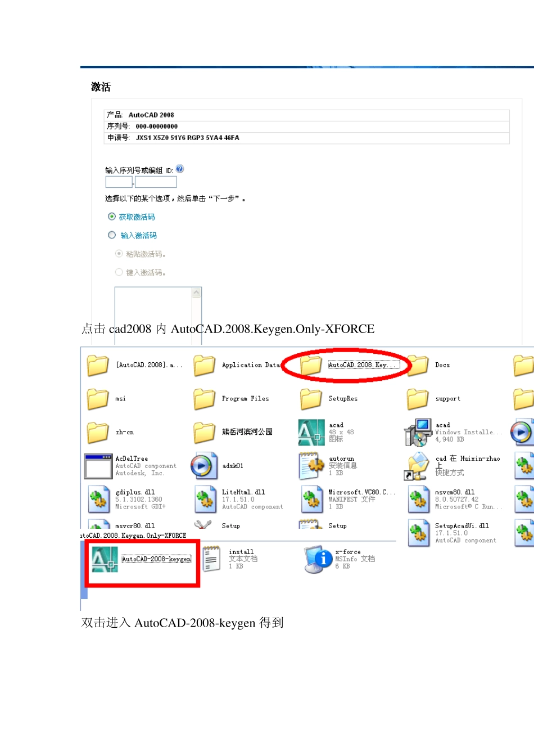The height and width of the screenshot is (756, 534).
Task: Open the 熊岳河滨河公园 folder
Action: [233, 433]
